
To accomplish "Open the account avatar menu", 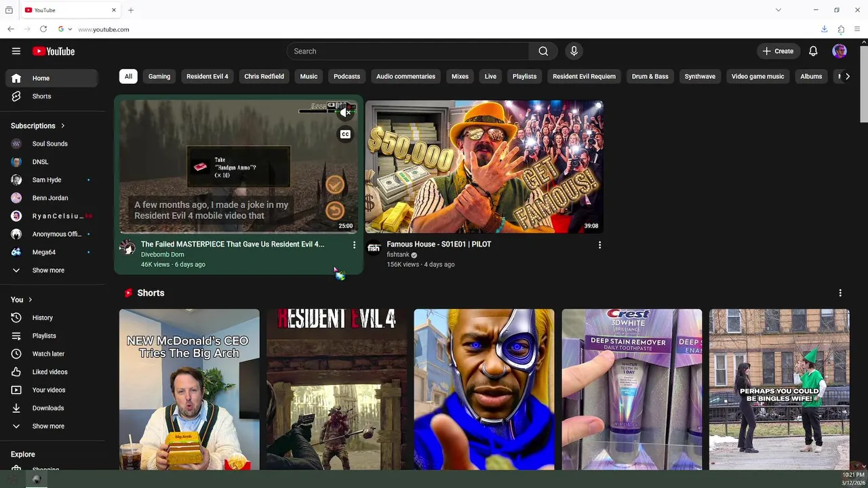I will click(840, 51).
